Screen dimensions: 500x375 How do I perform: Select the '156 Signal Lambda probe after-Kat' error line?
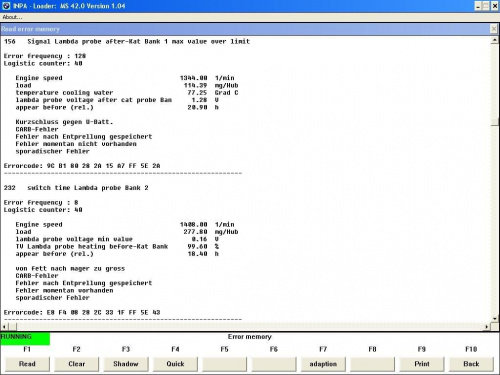pyautogui.click(x=127, y=41)
